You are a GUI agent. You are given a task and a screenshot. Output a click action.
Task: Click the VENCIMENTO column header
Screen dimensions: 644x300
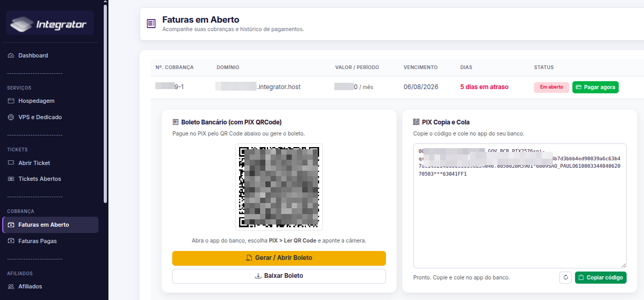tap(421, 67)
